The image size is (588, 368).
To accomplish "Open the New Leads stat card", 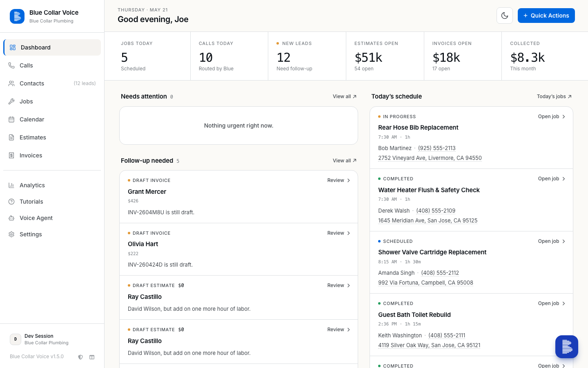I will (x=307, y=56).
